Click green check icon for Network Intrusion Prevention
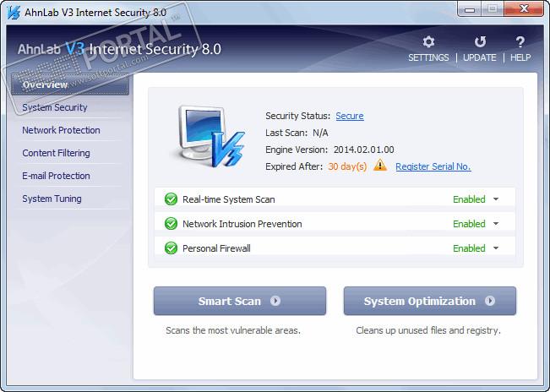This screenshot has height=392, width=550. (171, 224)
